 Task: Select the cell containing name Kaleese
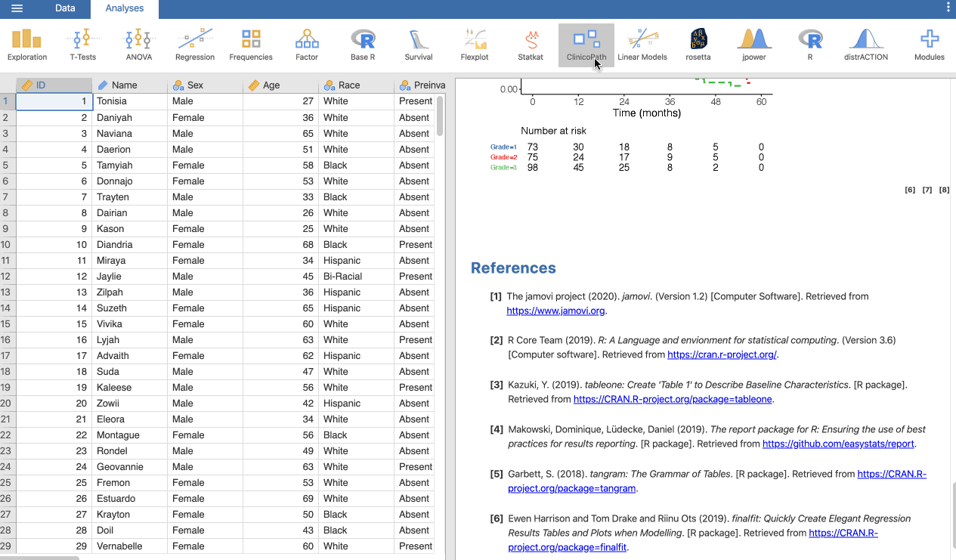[129, 387]
